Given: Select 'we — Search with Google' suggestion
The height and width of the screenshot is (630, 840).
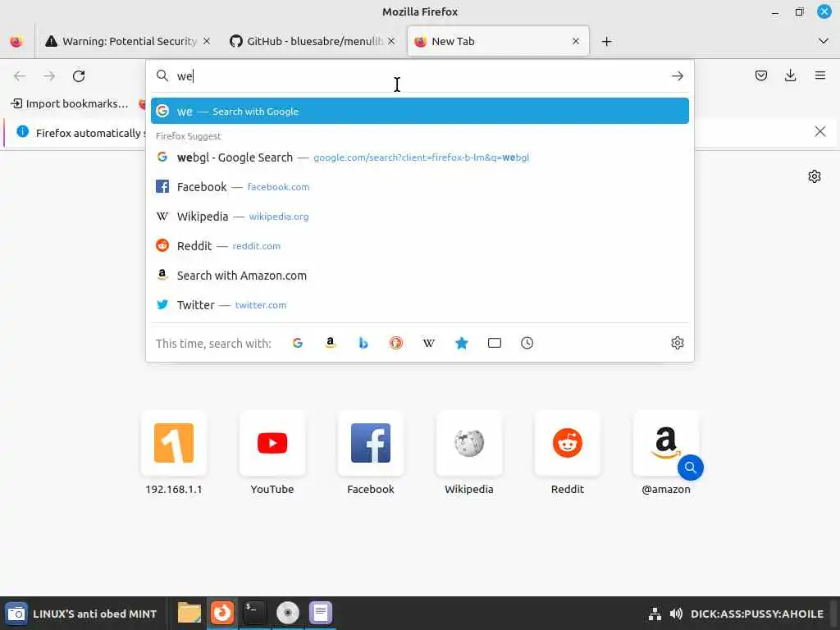Looking at the screenshot, I should [x=419, y=111].
